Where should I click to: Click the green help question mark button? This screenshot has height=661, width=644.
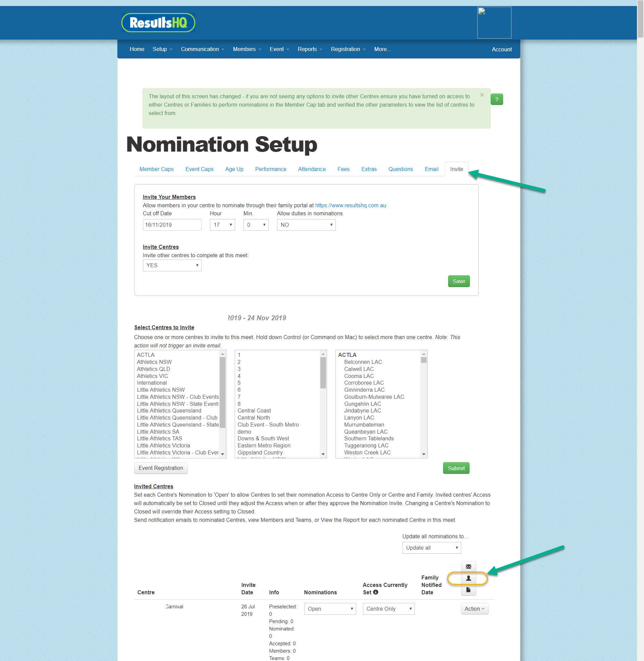[496, 99]
